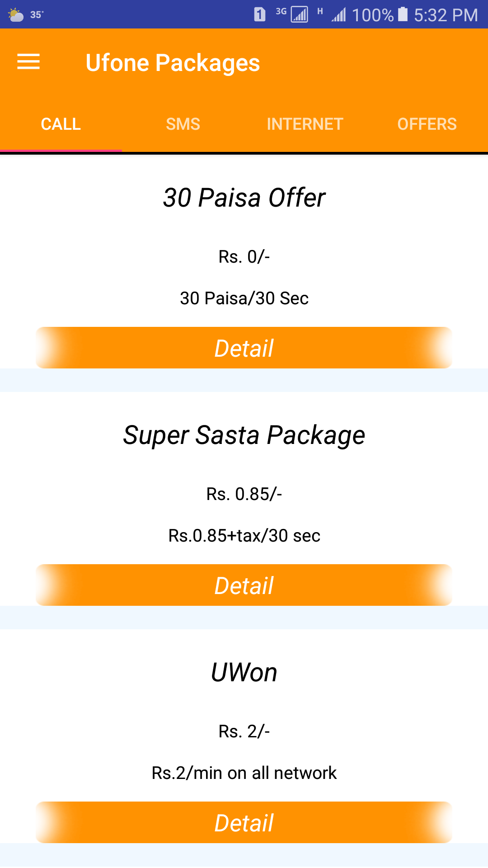
Task: Tap the Super Sasta Package title
Action: [x=244, y=435]
